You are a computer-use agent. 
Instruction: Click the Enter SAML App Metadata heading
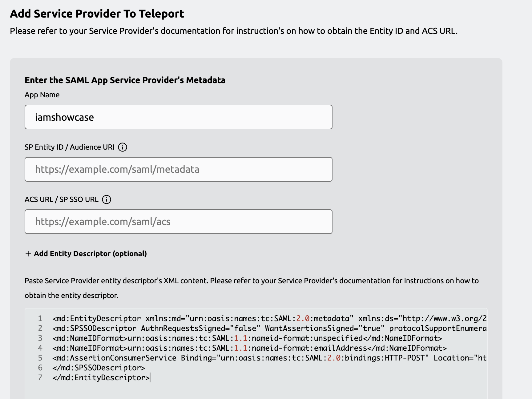(125, 80)
